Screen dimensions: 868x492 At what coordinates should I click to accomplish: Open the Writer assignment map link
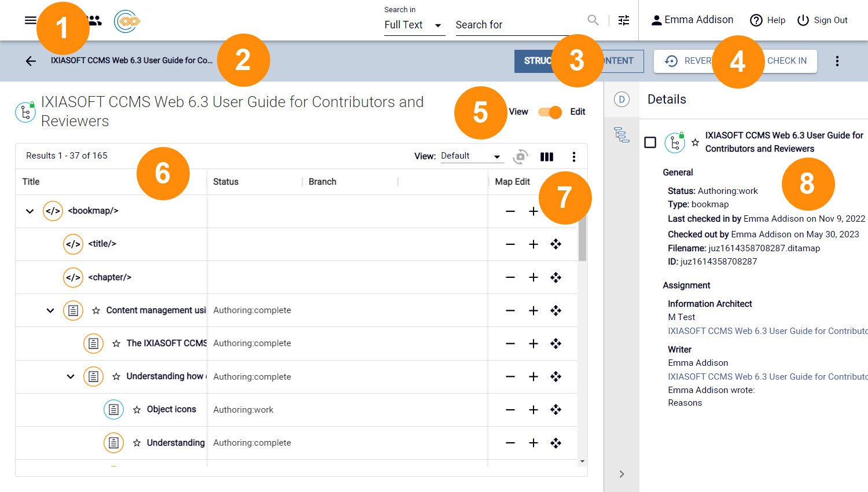point(768,377)
